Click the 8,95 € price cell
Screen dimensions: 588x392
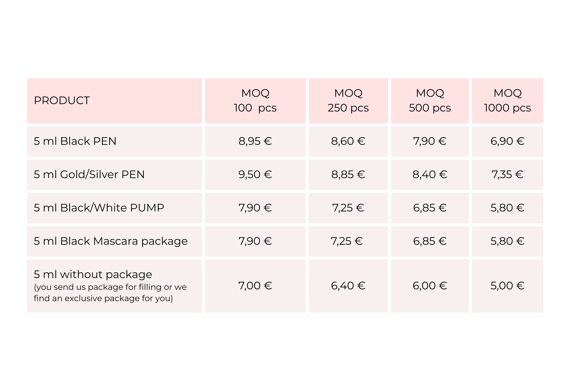coord(255,141)
